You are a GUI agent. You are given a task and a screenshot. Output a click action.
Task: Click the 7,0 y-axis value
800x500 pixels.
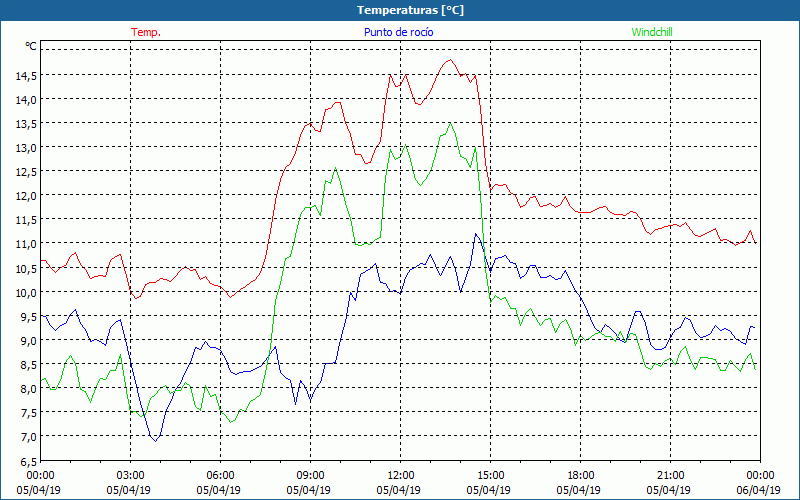point(28,436)
